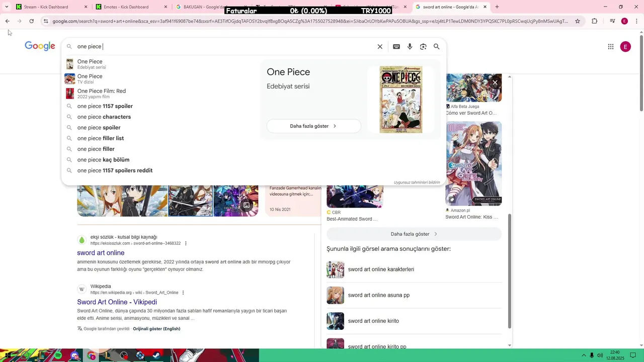Viewport: 644px width, 362px height.
Task: Open related search sword art online asuna pp
Action: (414, 295)
